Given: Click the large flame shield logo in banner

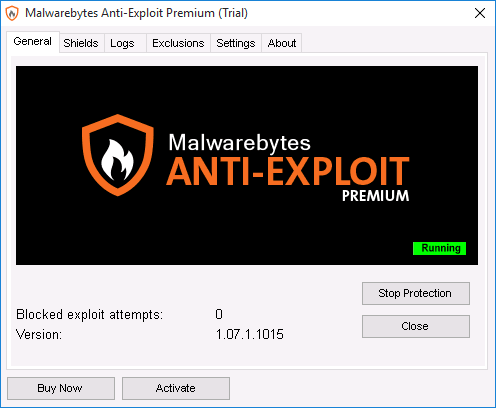Looking at the screenshot, I should [x=118, y=155].
